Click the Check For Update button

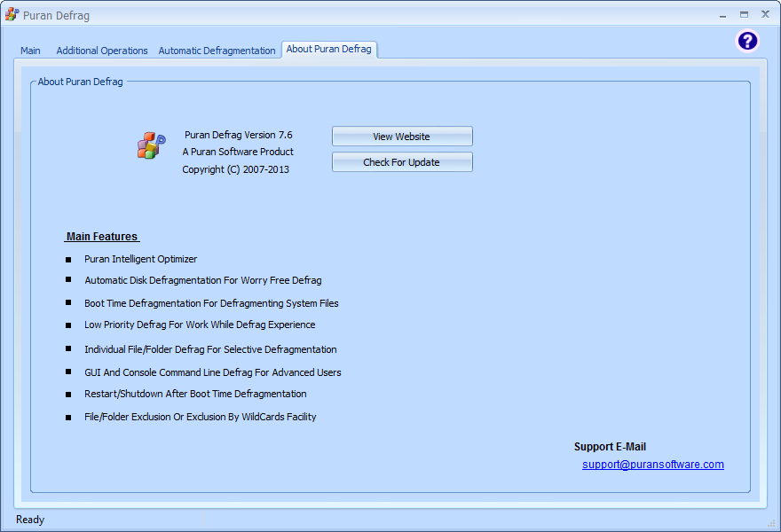[x=402, y=162]
